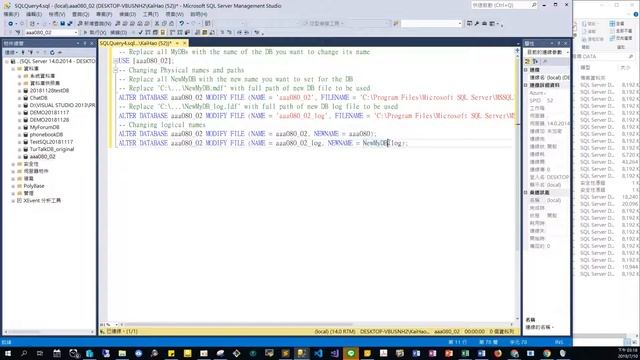Open LINE app from taskbar
The image size is (640, 360).
click(x=351, y=353)
